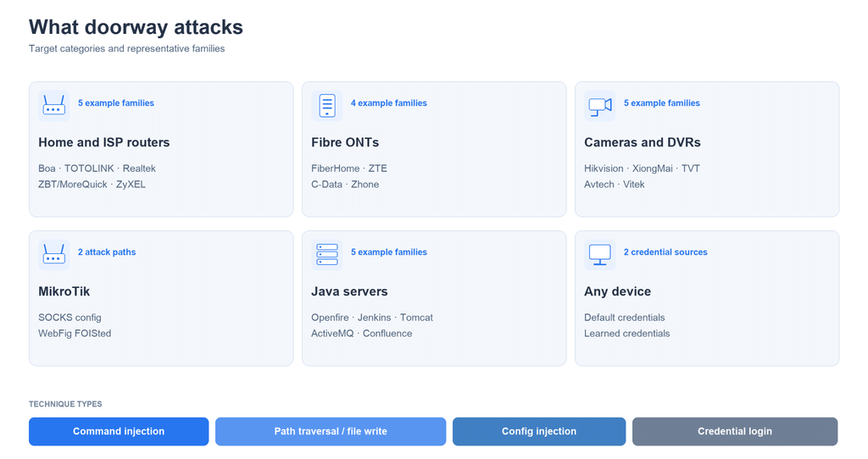Click the camera icon on Cameras and DVRs card
This screenshot has width=868, height=459.
600,106
